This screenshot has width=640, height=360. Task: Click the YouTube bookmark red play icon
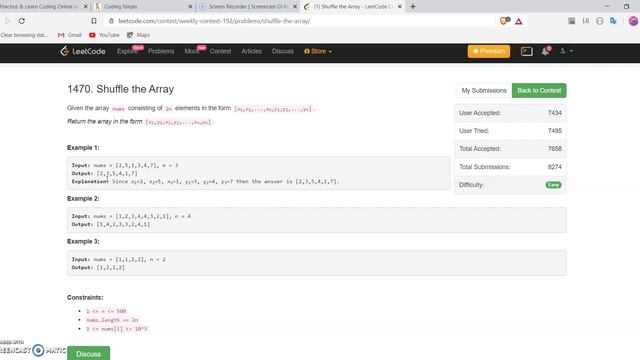[x=92, y=35]
